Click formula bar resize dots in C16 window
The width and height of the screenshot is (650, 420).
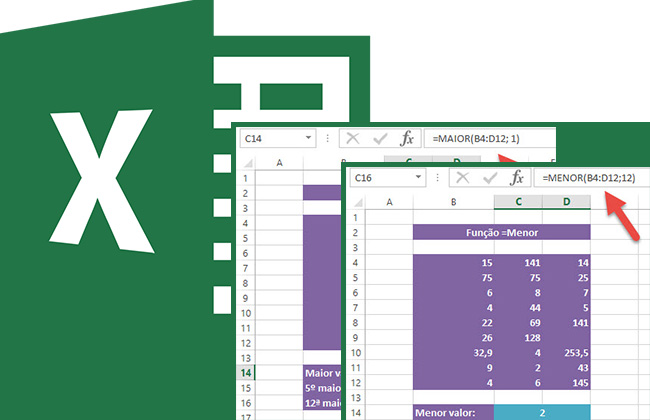pos(437,177)
